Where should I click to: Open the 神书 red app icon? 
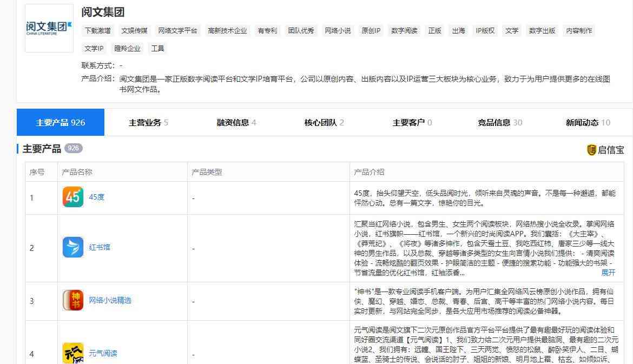(73, 300)
